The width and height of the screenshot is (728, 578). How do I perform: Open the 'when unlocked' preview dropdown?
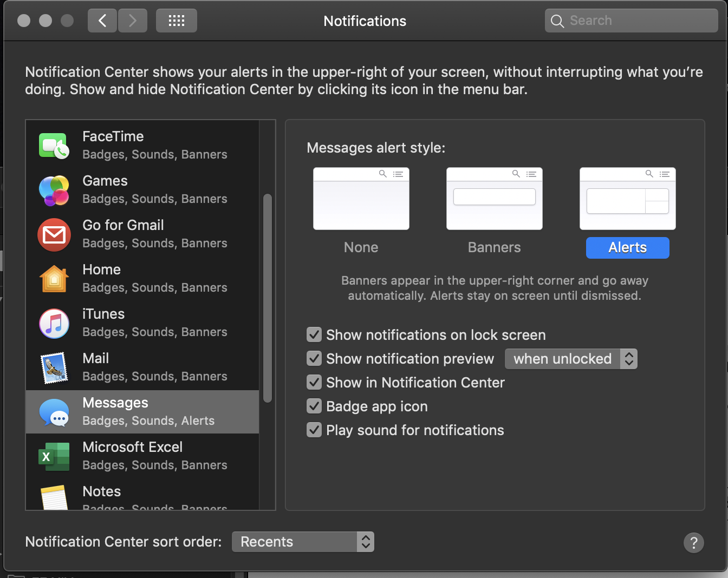pyautogui.click(x=570, y=359)
